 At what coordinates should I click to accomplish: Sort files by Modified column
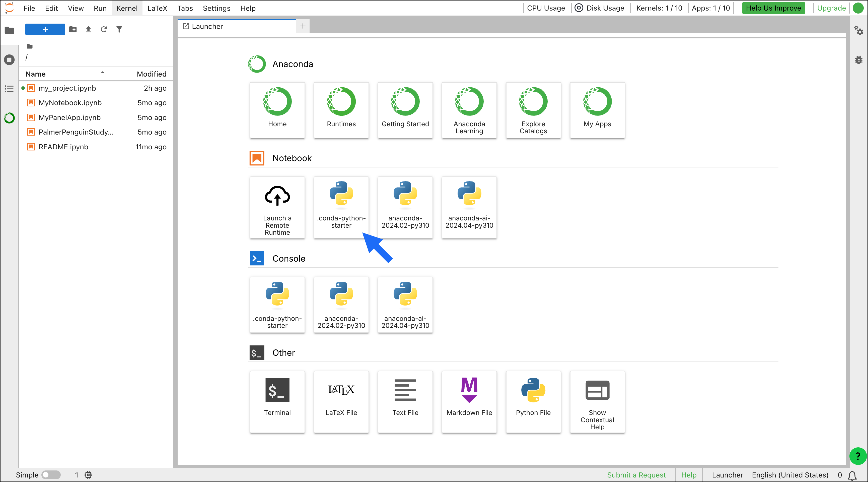pyautogui.click(x=151, y=74)
